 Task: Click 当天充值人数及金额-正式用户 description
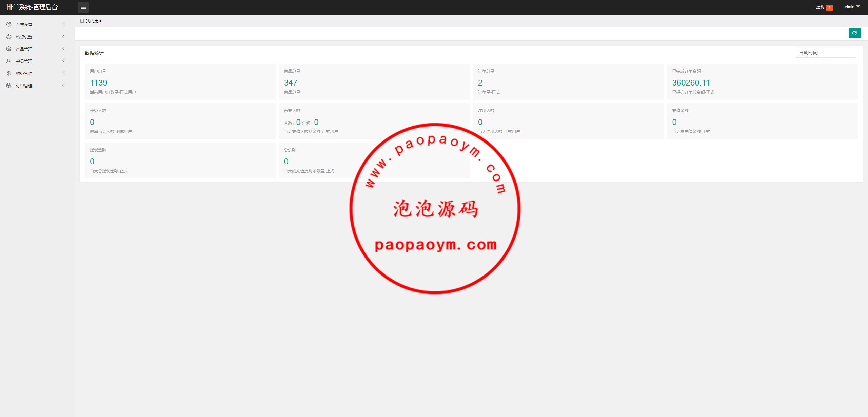tap(311, 132)
